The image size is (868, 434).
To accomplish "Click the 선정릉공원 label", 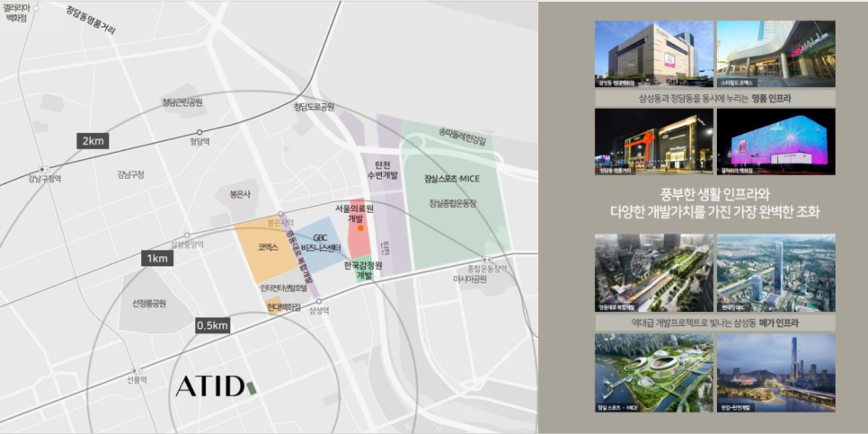I will point(149,304).
